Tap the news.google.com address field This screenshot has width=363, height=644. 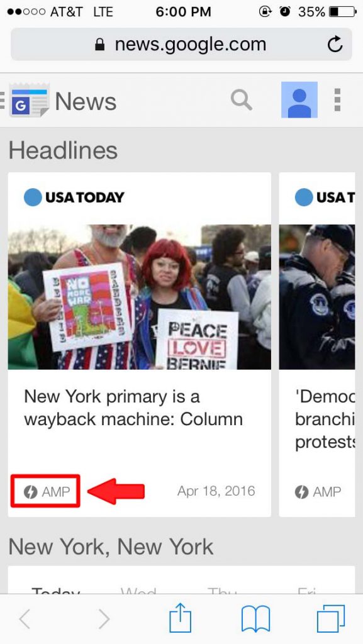pyautogui.click(x=181, y=45)
